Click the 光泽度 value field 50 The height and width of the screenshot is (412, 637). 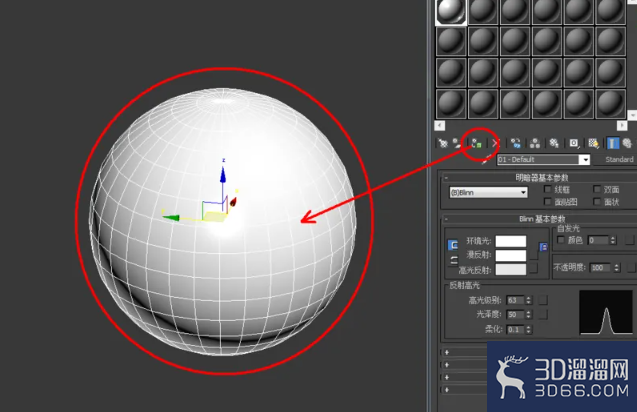(x=516, y=314)
